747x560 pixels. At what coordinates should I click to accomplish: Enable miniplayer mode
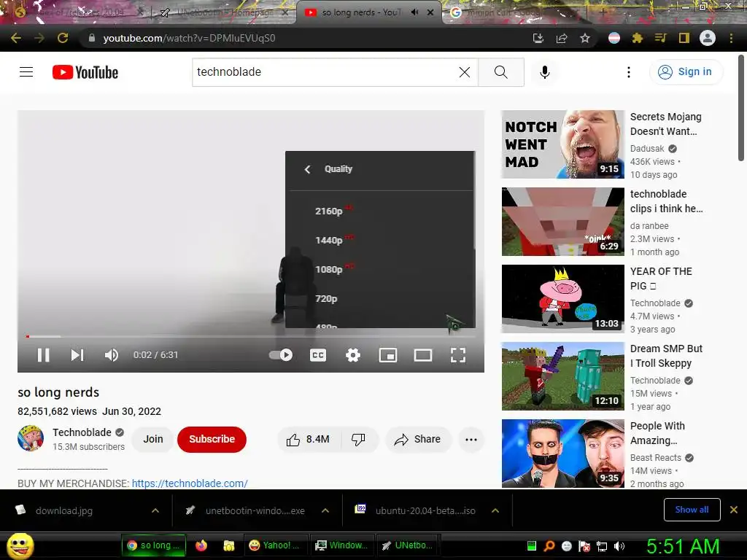tap(388, 355)
